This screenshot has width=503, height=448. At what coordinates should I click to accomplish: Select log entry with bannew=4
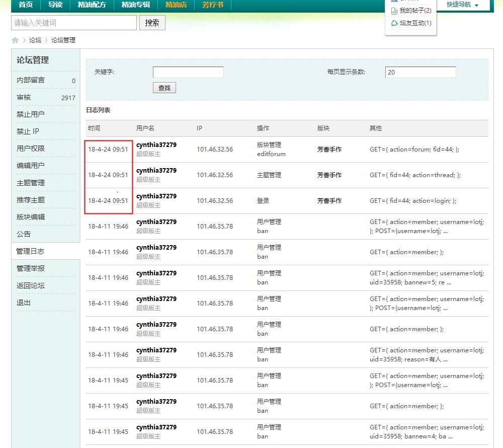287,432
